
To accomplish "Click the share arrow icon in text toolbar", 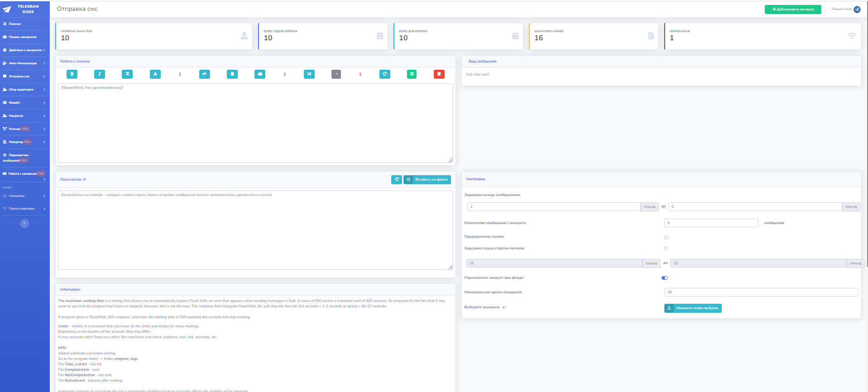I will click(205, 74).
